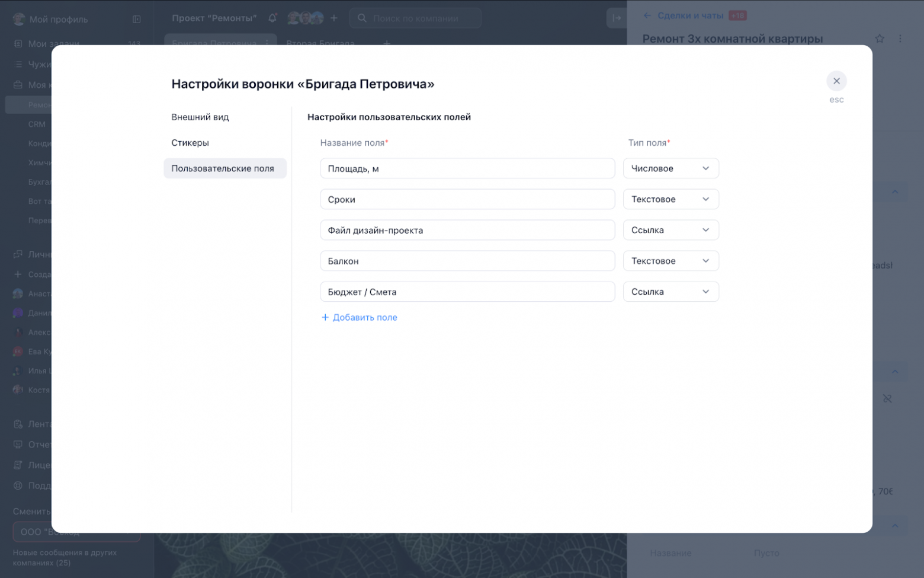Open notifications via the bell icon
The width and height of the screenshot is (924, 578).
click(x=272, y=18)
